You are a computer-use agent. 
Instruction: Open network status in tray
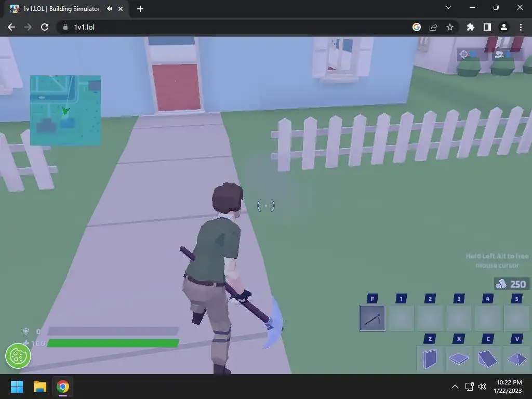[x=470, y=387]
